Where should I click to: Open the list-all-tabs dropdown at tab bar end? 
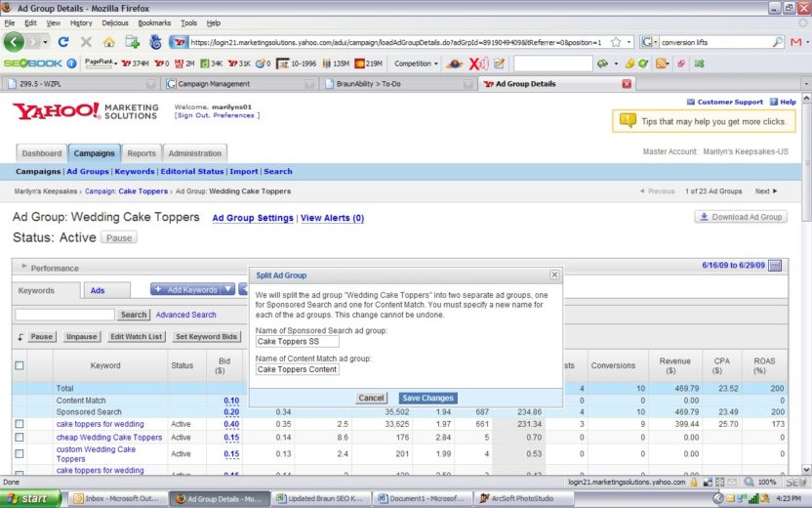pos(806,83)
